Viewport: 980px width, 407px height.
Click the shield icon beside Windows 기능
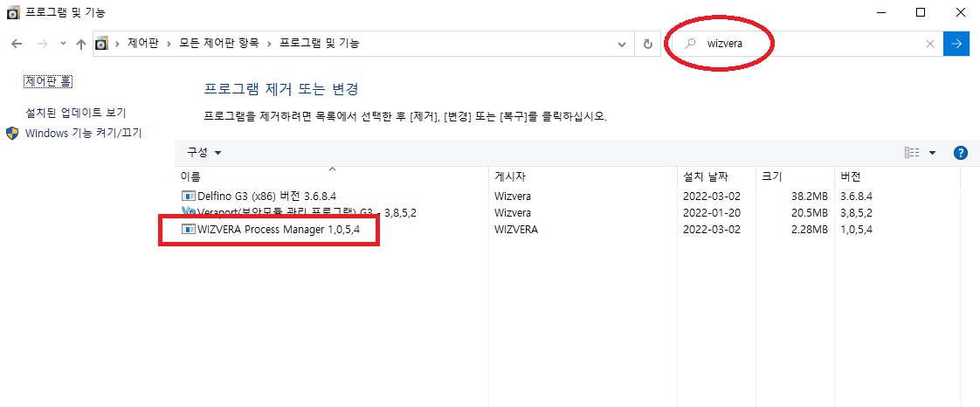click(x=12, y=133)
